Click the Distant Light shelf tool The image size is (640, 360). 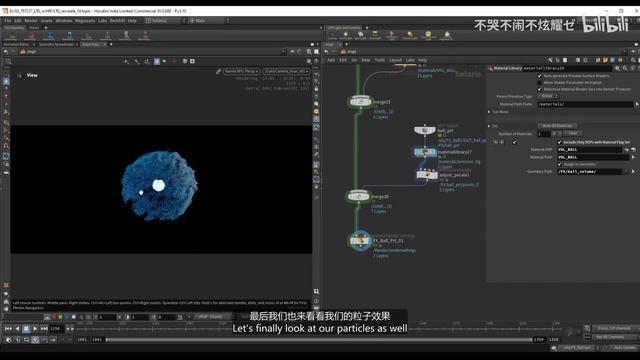pyautogui.click(x=410, y=36)
